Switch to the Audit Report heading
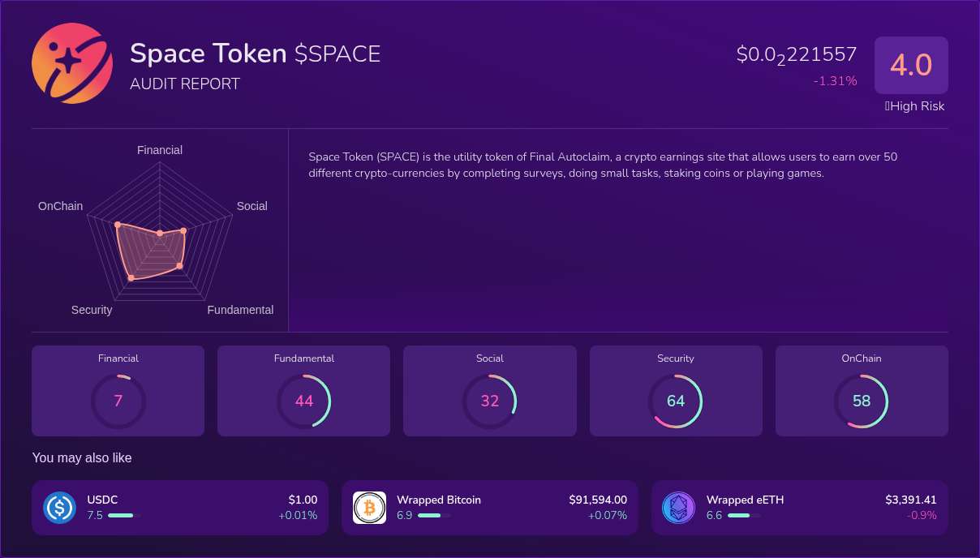The height and width of the screenshot is (558, 980). point(185,84)
